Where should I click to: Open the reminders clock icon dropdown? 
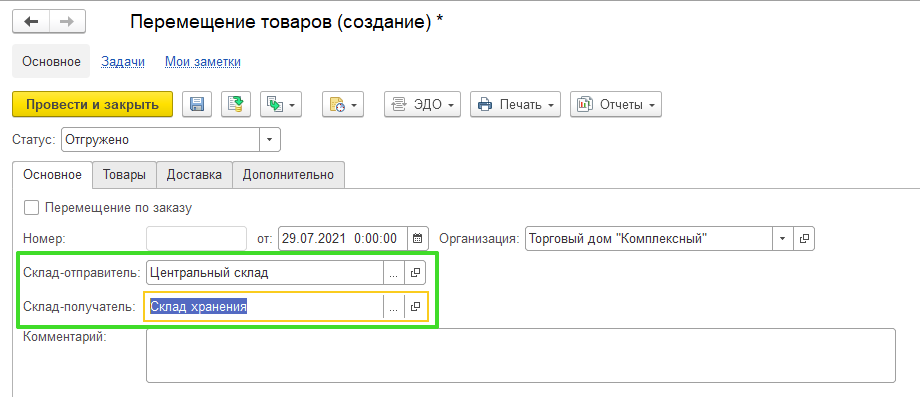click(x=343, y=104)
